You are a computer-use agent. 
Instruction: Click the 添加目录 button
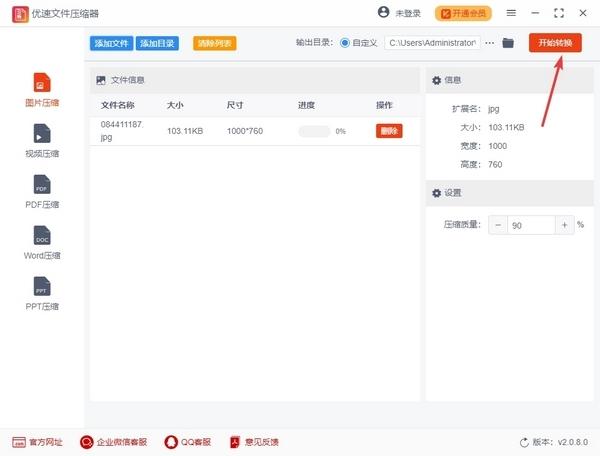click(x=157, y=43)
